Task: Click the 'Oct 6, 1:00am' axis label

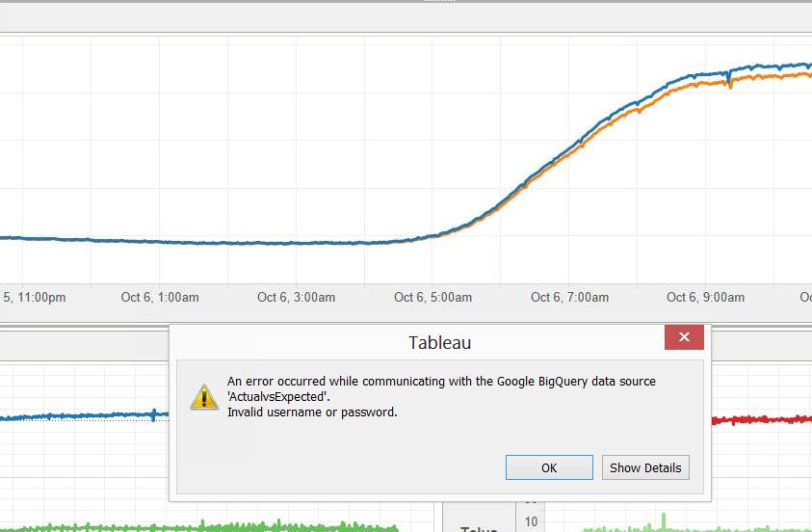Action: coord(160,298)
